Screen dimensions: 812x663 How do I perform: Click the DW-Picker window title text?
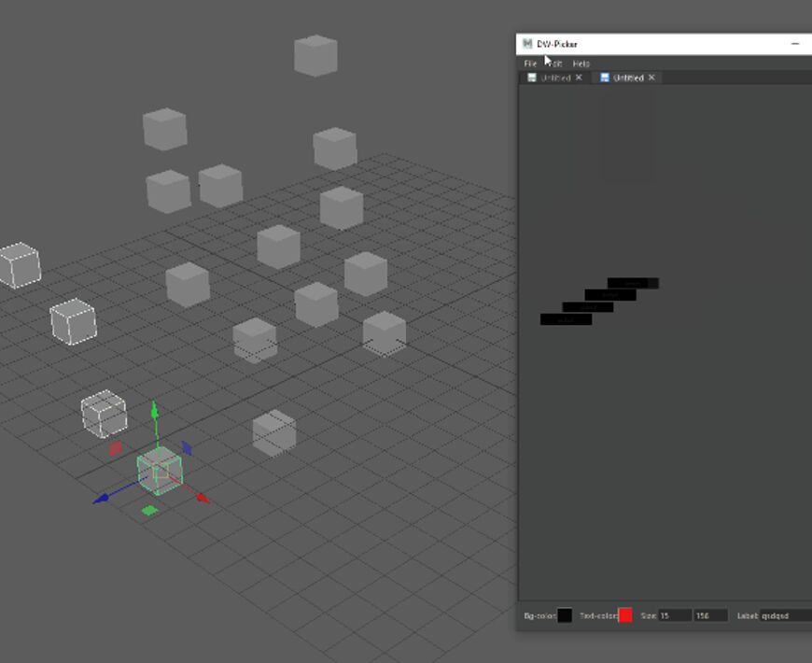tap(557, 44)
